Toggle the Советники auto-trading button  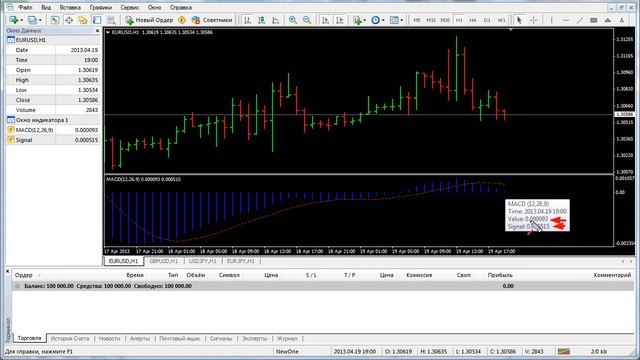pyautogui.click(x=212, y=20)
